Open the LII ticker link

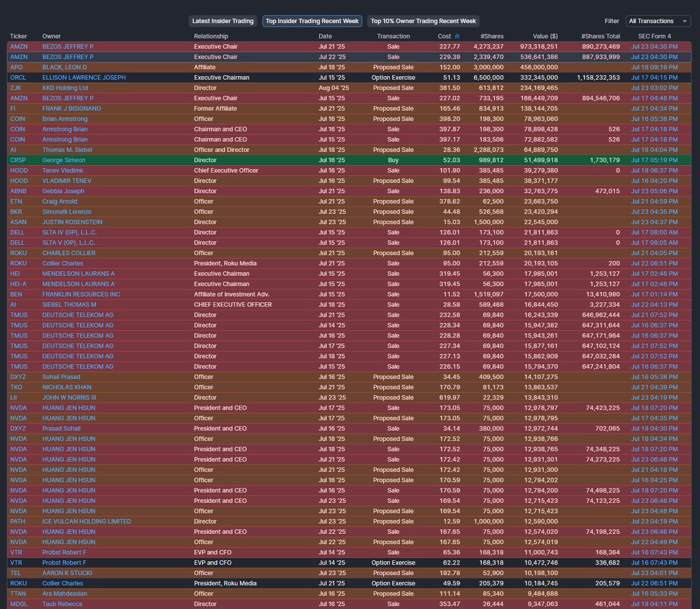coord(13,398)
